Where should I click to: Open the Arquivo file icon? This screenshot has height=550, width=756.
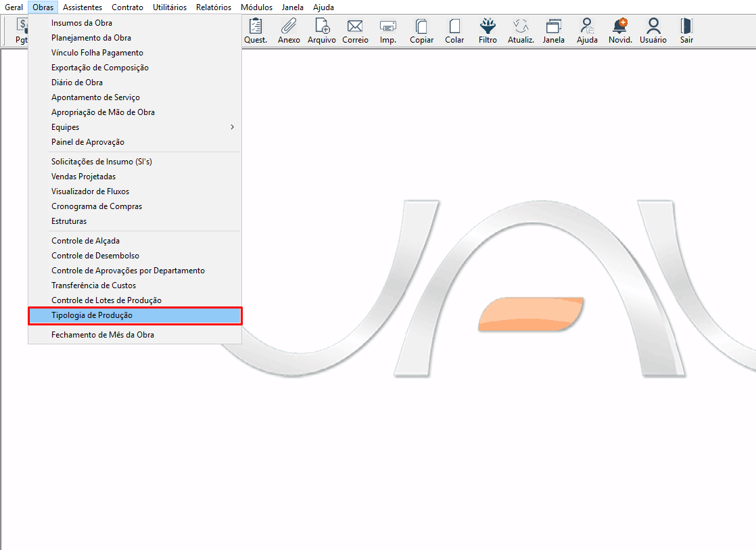click(322, 27)
